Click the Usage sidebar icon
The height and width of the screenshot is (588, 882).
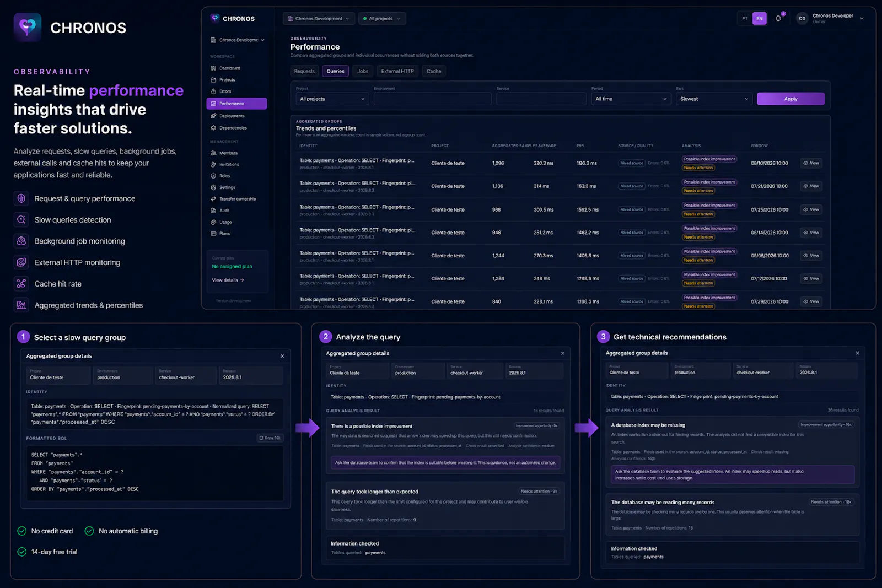[x=213, y=222]
